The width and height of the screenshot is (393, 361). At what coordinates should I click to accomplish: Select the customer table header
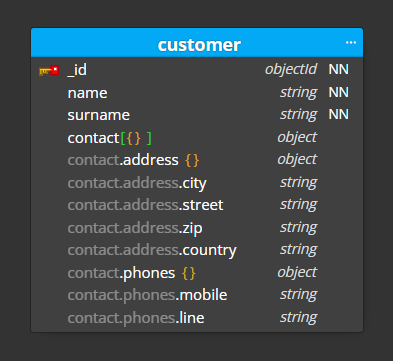coord(197,43)
